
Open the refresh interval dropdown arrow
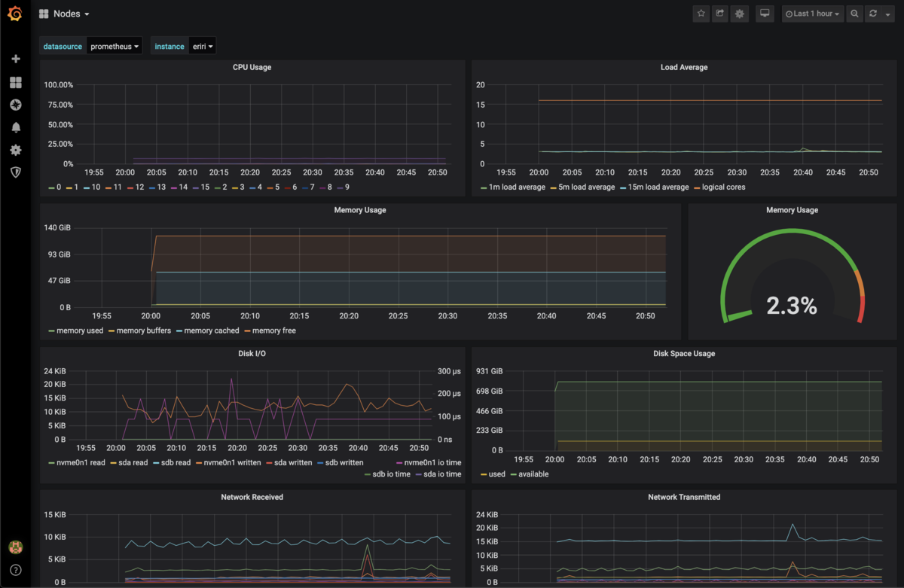click(888, 14)
